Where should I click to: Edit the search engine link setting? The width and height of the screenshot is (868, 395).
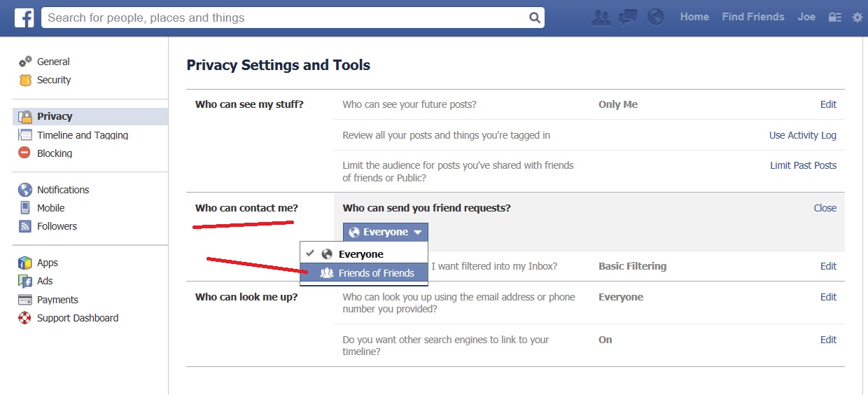828,340
